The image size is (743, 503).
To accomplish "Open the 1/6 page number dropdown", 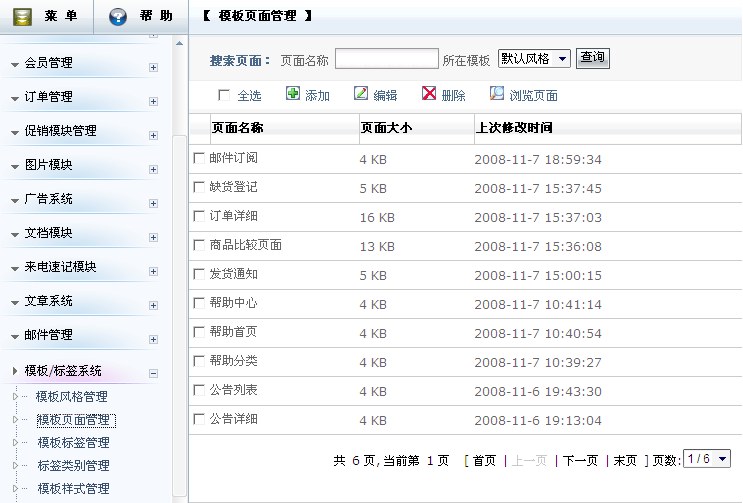I will [x=707, y=458].
